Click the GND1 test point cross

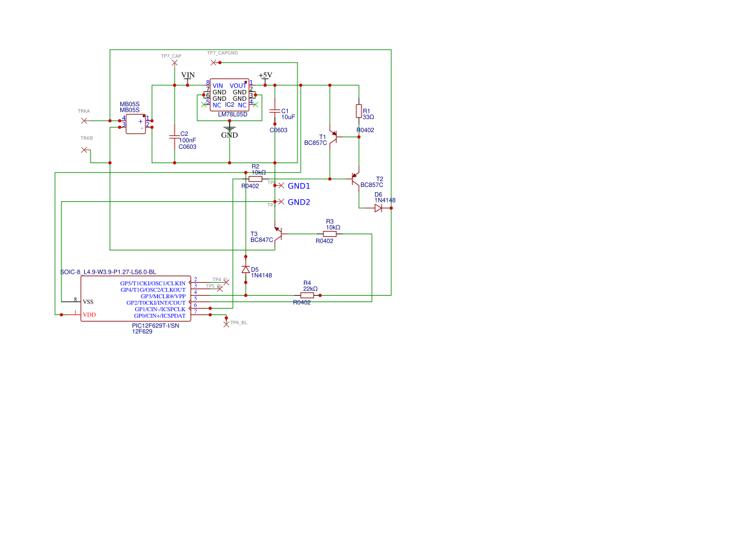pos(281,185)
